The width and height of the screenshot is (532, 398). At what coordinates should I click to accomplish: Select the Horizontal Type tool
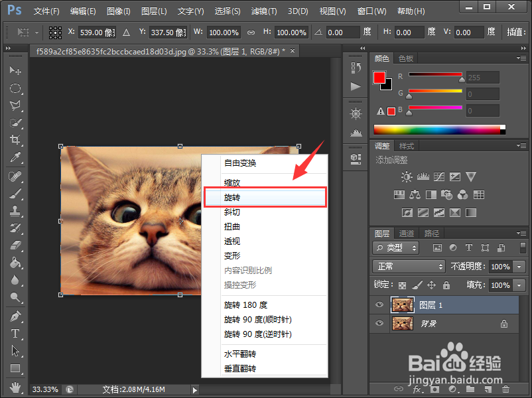16,334
